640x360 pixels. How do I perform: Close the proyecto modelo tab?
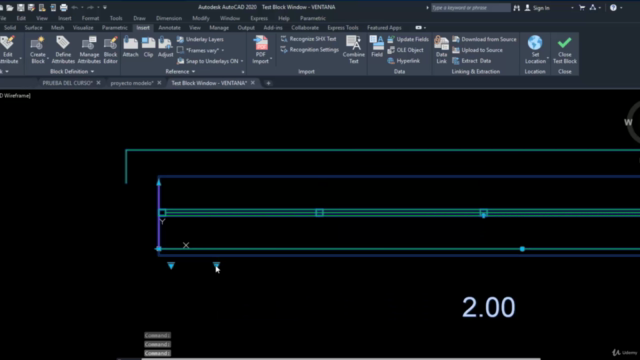[x=159, y=83]
